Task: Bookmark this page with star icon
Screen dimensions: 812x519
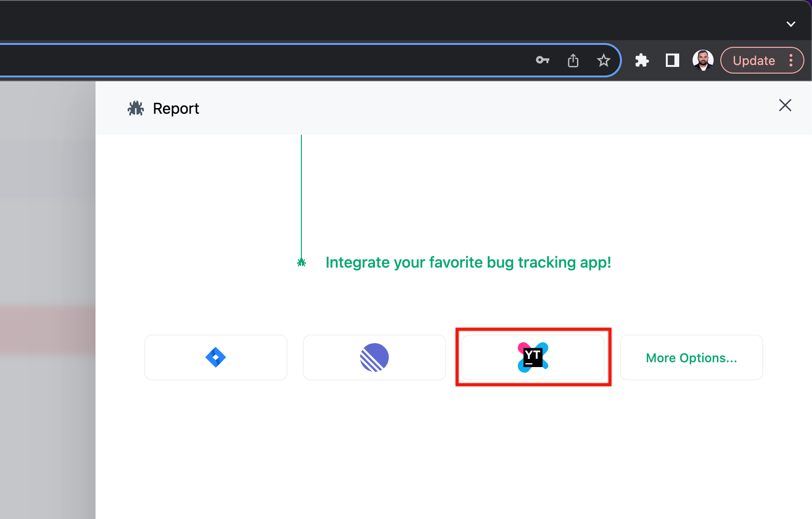Action: point(604,60)
